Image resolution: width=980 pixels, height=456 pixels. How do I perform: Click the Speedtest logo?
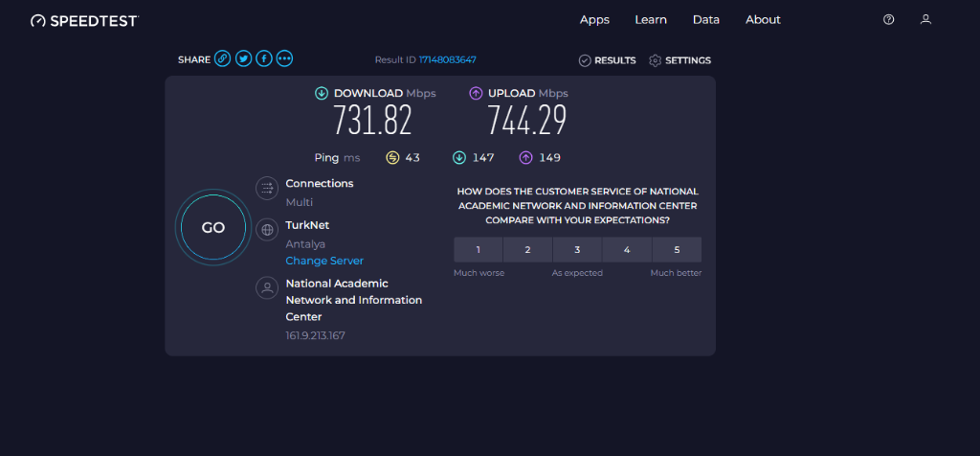pyautogui.click(x=84, y=21)
